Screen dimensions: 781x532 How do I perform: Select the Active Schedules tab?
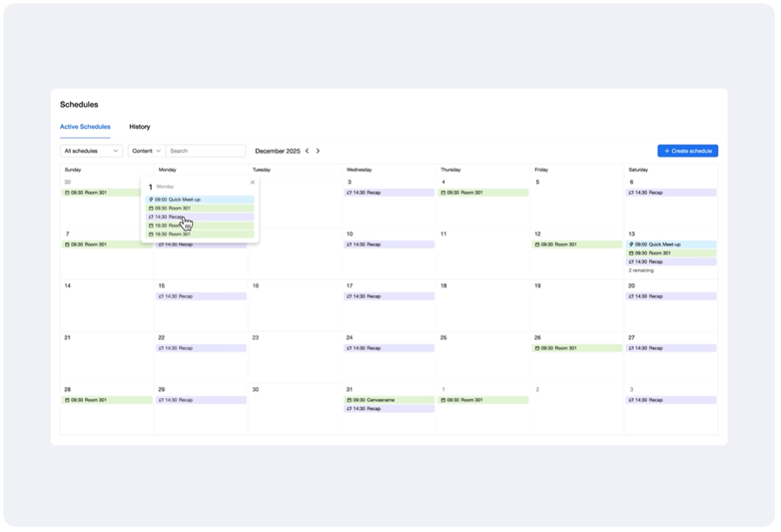click(85, 127)
